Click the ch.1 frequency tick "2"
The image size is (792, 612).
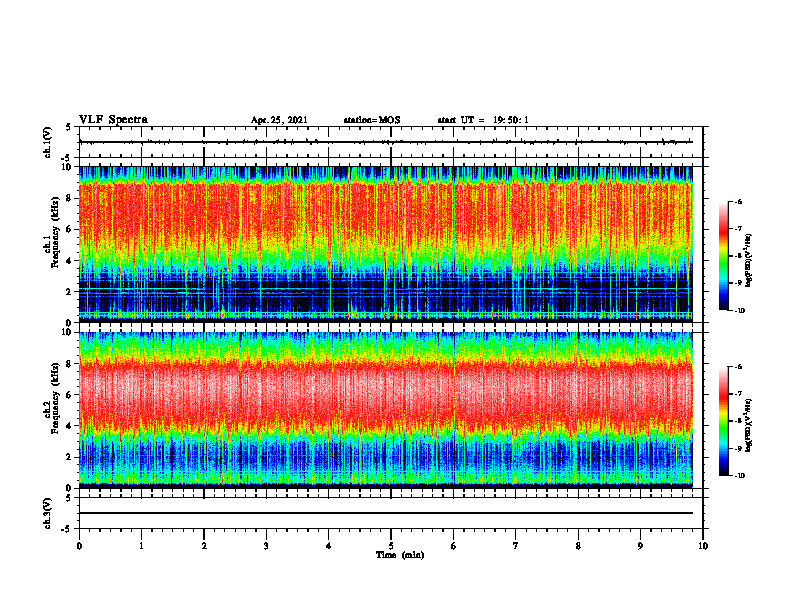point(69,291)
